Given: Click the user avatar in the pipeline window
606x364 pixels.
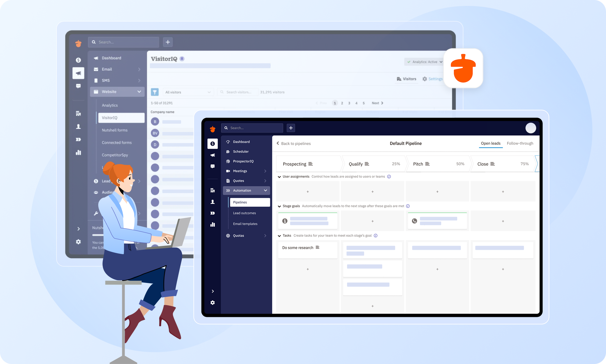Looking at the screenshot, I should [531, 128].
